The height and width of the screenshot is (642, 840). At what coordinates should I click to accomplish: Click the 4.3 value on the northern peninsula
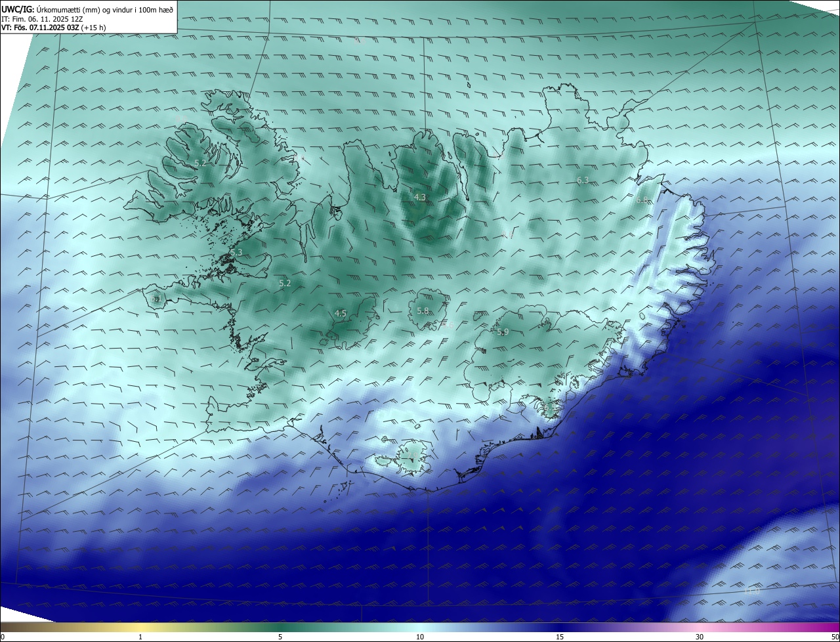click(420, 197)
